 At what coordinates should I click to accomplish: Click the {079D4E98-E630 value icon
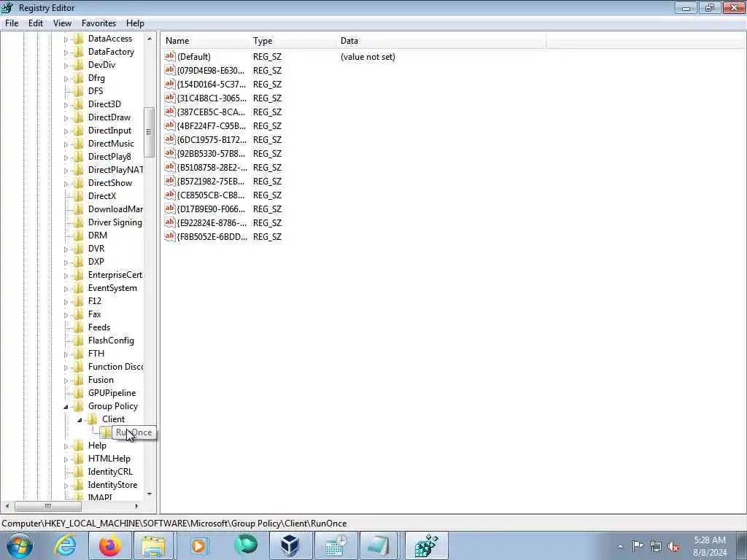click(169, 70)
